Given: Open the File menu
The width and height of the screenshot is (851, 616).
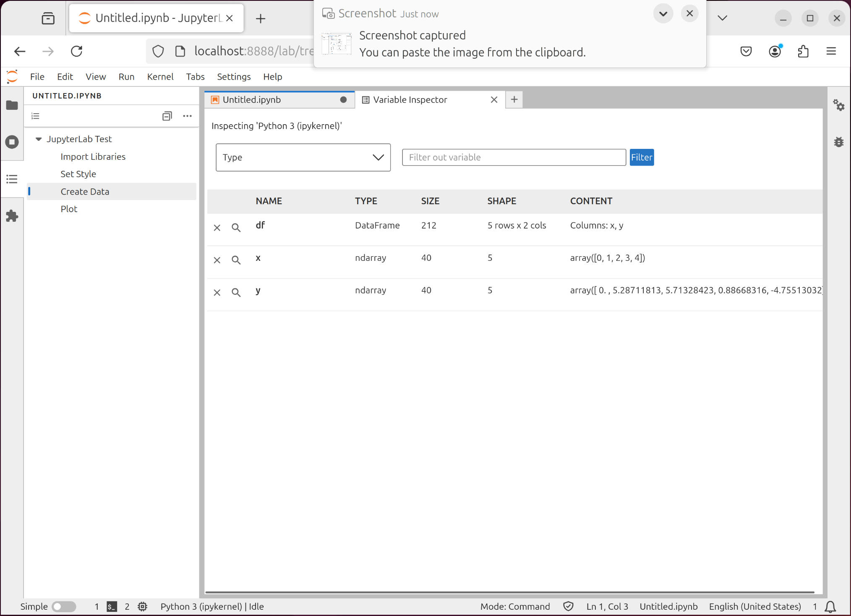Looking at the screenshot, I should coord(37,77).
